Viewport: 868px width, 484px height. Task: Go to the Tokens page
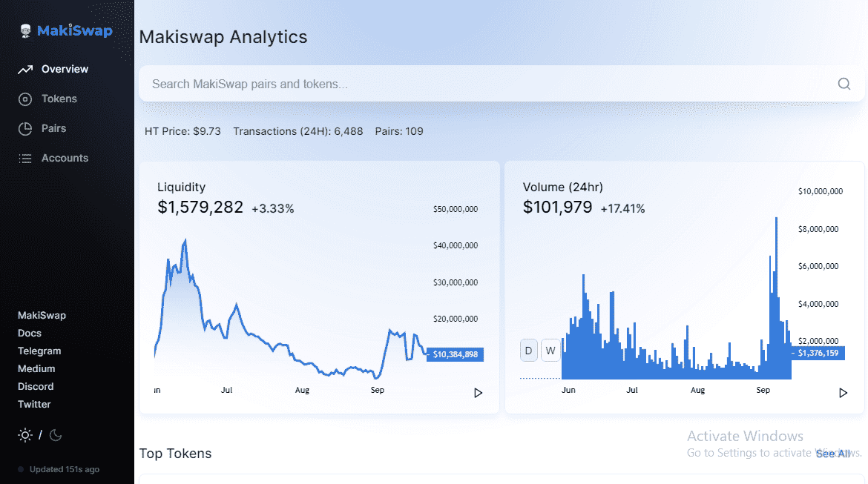coord(59,99)
